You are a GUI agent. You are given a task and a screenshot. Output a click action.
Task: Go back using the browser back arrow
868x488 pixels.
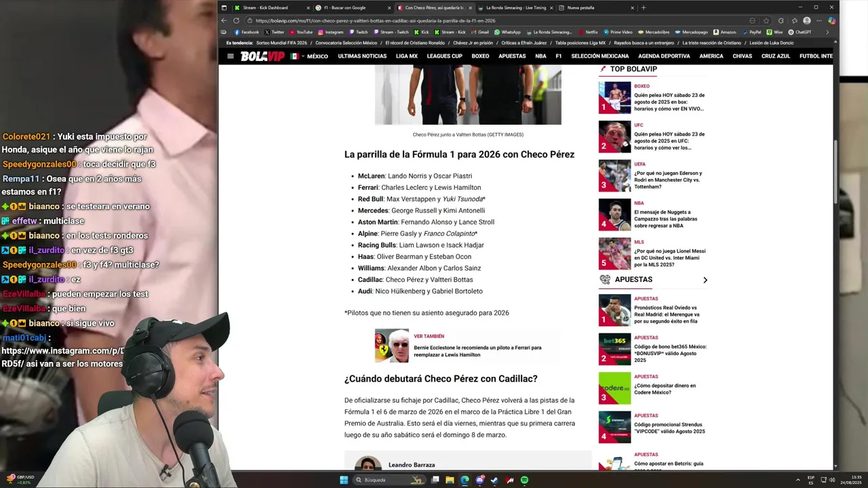pyautogui.click(x=224, y=20)
